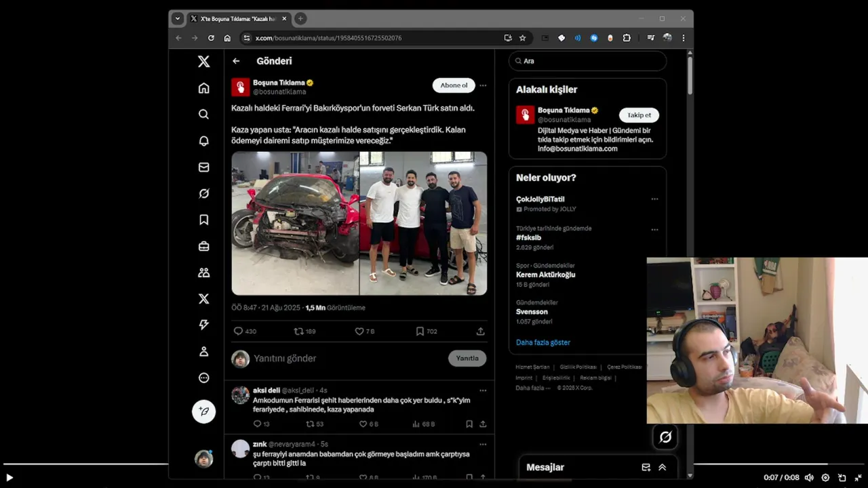Exit fullscreen in the video player
The image size is (868, 488).
coord(859,477)
